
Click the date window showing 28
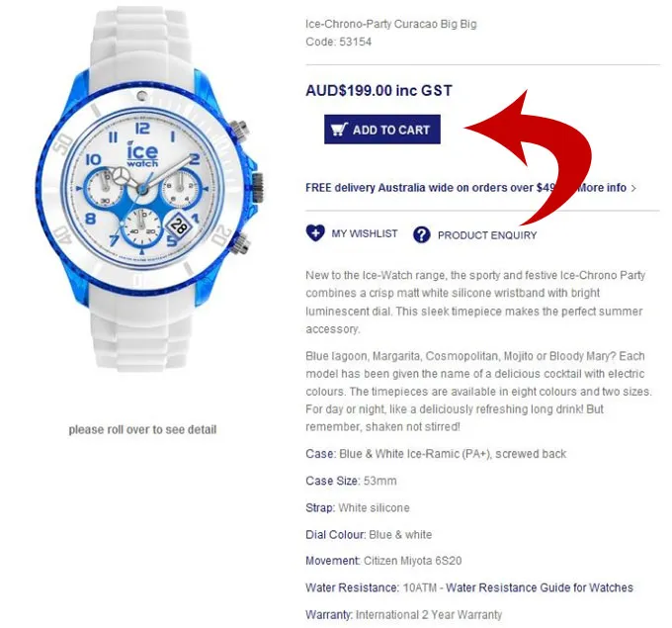click(178, 225)
